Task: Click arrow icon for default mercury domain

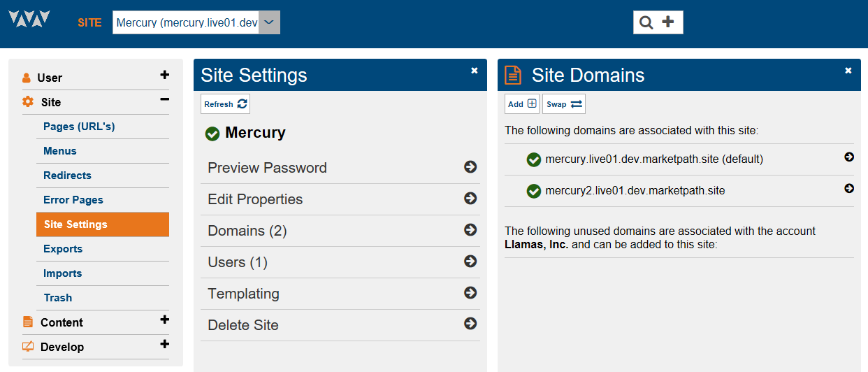Action: tap(849, 157)
